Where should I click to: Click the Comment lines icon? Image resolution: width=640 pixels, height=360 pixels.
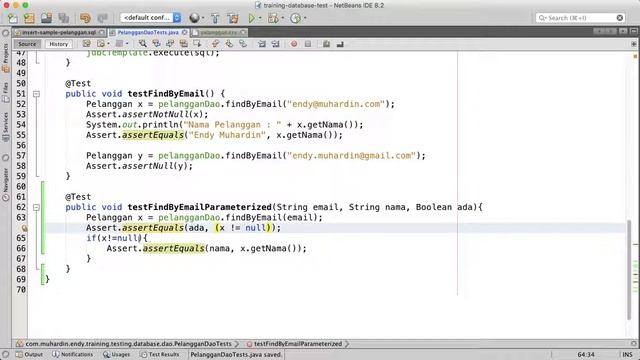(326, 44)
